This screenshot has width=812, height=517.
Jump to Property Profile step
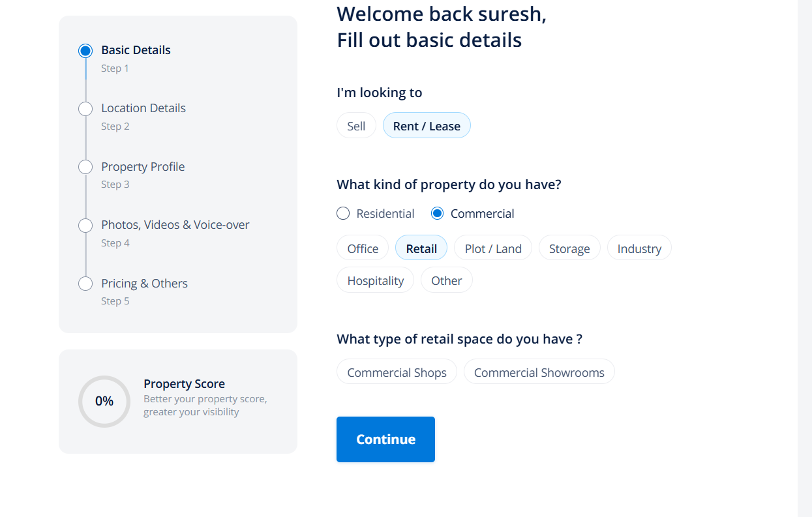143,167
